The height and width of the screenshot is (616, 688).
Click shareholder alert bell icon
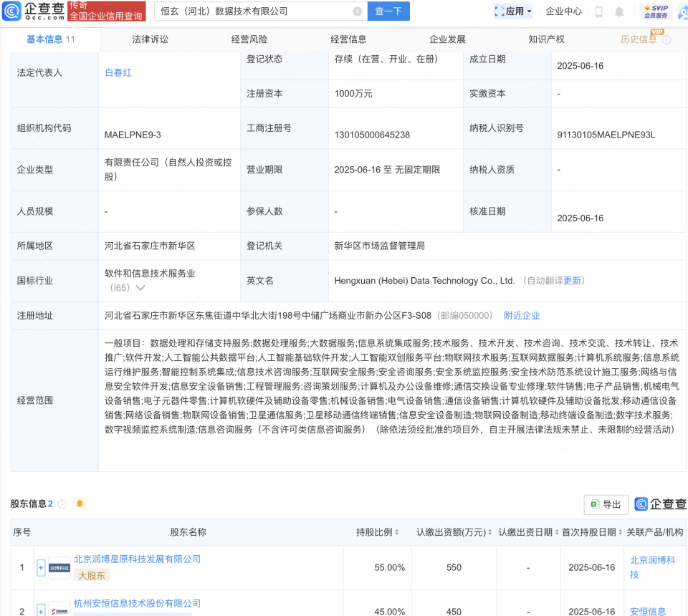tap(80, 504)
